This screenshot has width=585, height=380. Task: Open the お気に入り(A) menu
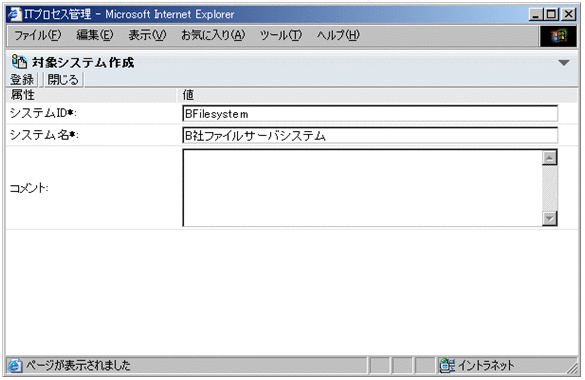click(213, 35)
